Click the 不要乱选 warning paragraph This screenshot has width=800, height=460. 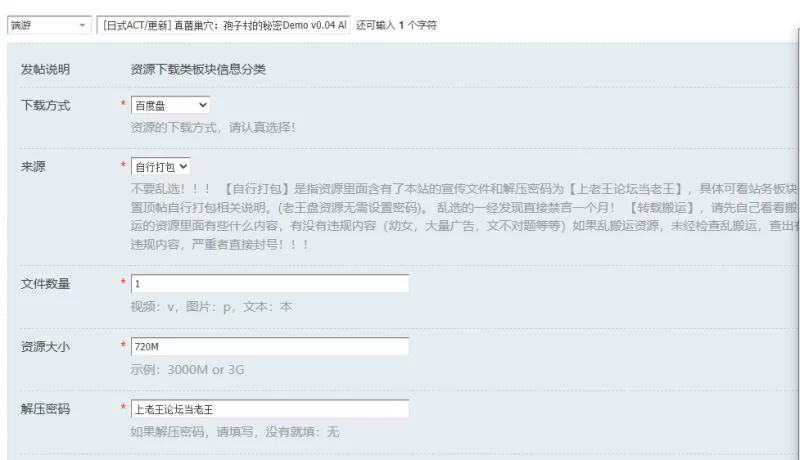tap(464, 217)
